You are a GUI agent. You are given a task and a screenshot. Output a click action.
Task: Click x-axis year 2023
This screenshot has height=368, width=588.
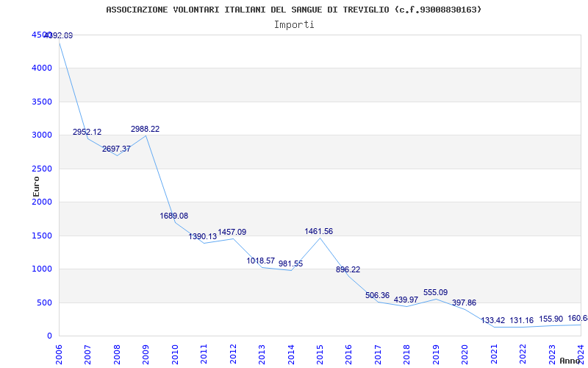pos(552,355)
